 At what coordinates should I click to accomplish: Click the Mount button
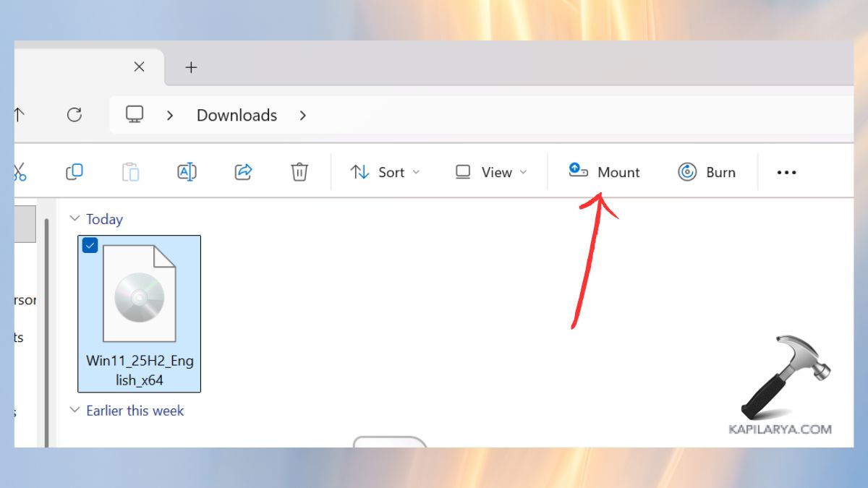tap(605, 172)
